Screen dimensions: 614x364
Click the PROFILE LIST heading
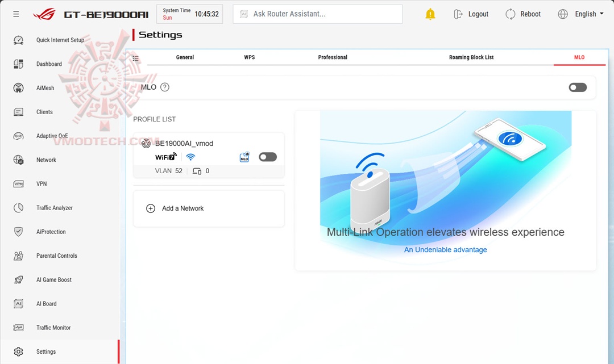(154, 119)
